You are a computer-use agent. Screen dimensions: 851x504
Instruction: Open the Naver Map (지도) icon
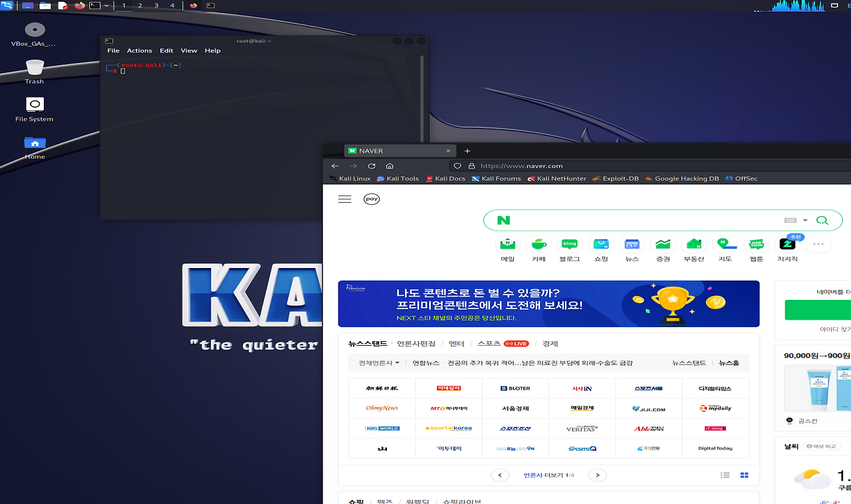click(x=725, y=244)
